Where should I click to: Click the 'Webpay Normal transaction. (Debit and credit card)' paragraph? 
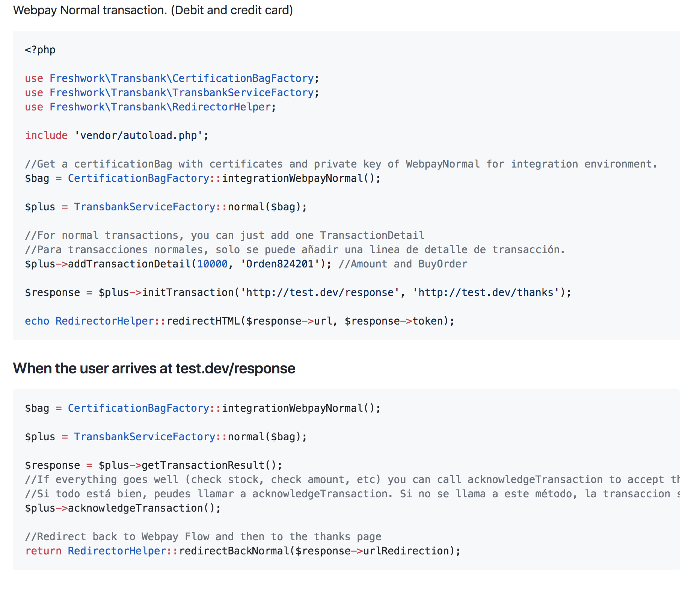153,10
